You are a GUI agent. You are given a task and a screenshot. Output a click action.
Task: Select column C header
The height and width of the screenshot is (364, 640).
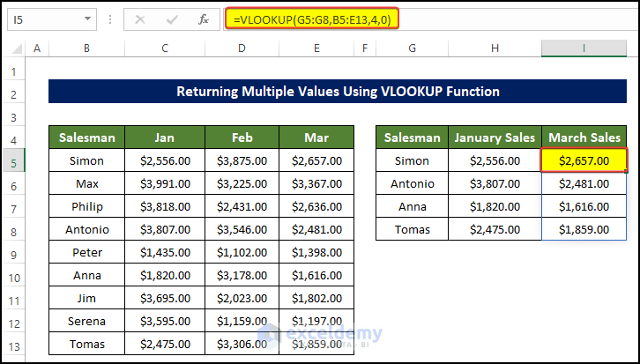tap(164, 48)
